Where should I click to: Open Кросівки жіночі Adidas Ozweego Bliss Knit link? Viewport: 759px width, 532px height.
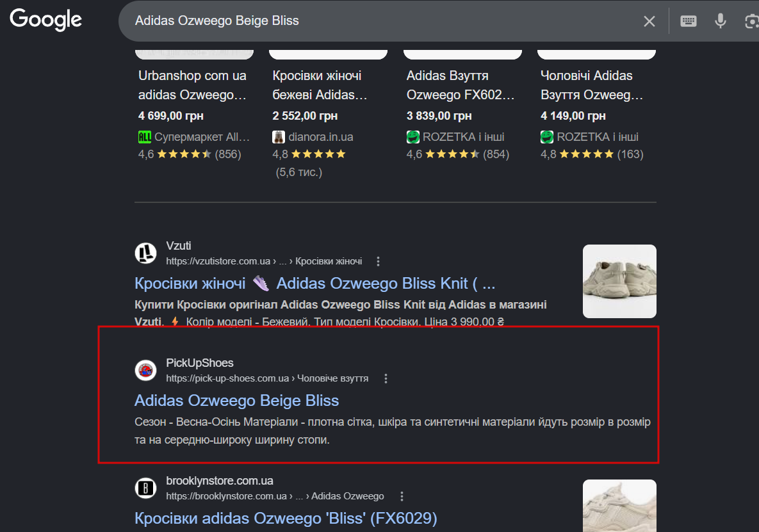coord(314,283)
